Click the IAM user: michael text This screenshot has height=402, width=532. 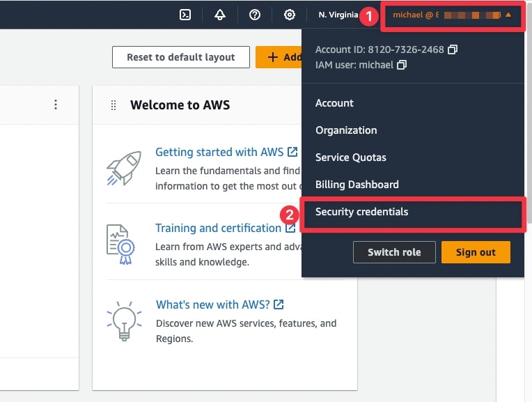[354, 65]
